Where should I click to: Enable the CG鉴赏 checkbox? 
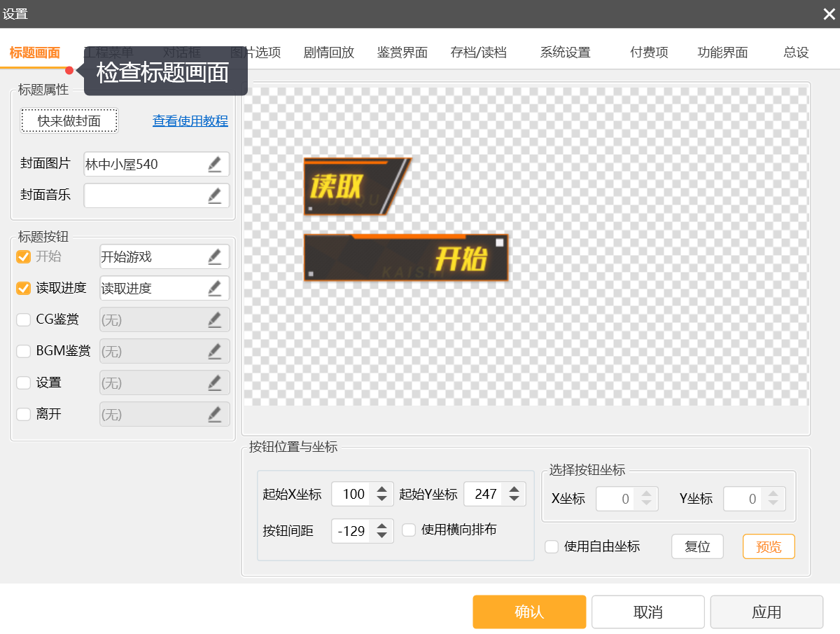(x=24, y=320)
